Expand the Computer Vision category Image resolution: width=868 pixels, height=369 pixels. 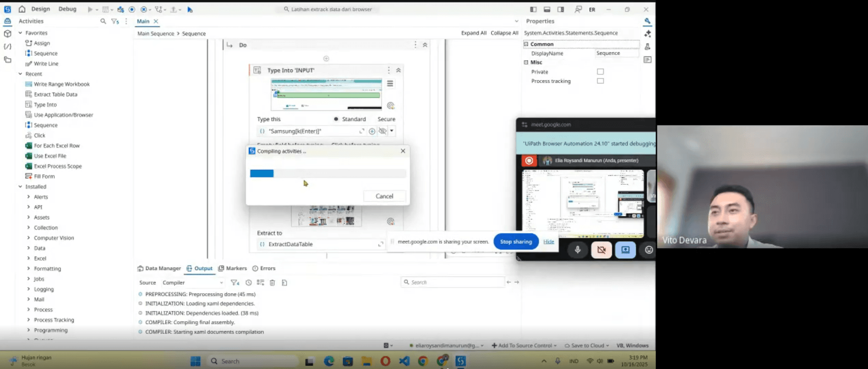[28, 238]
